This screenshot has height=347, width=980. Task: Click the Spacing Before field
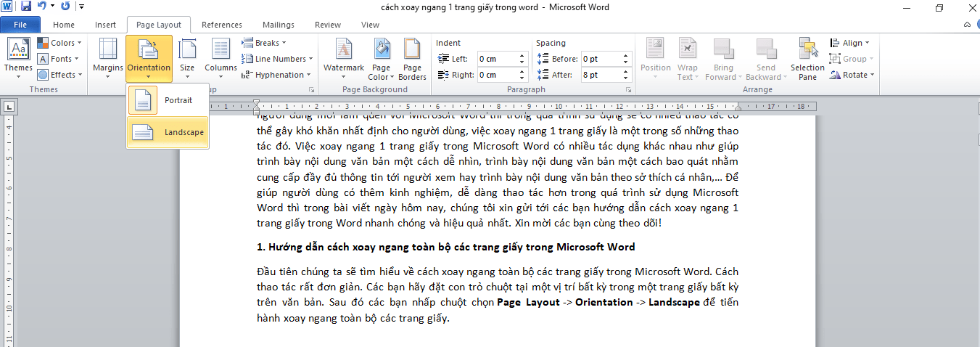click(x=601, y=59)
